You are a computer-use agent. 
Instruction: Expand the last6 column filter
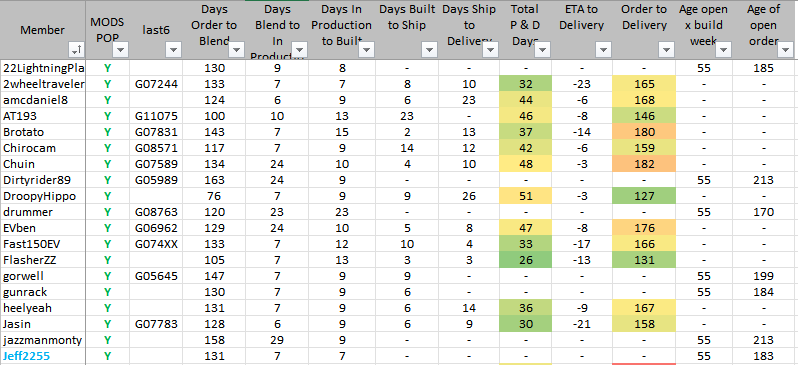(173, 50)
